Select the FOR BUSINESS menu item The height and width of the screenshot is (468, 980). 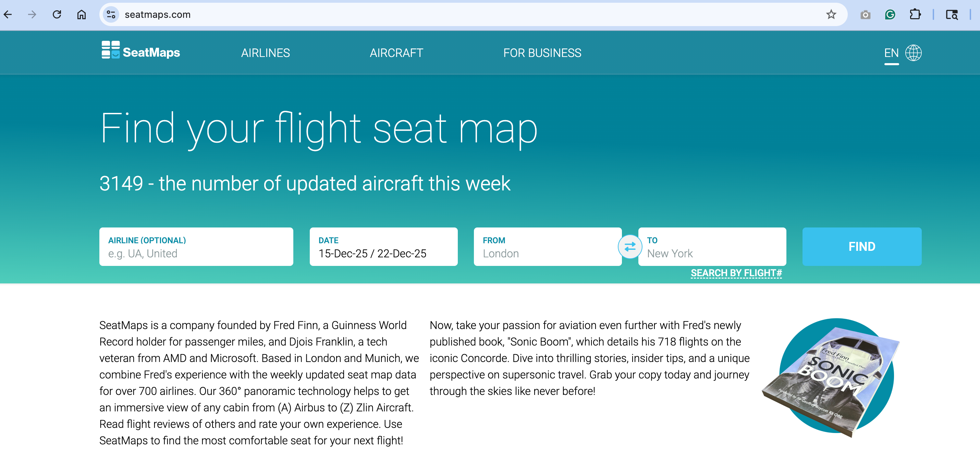[x=542, y=53]
